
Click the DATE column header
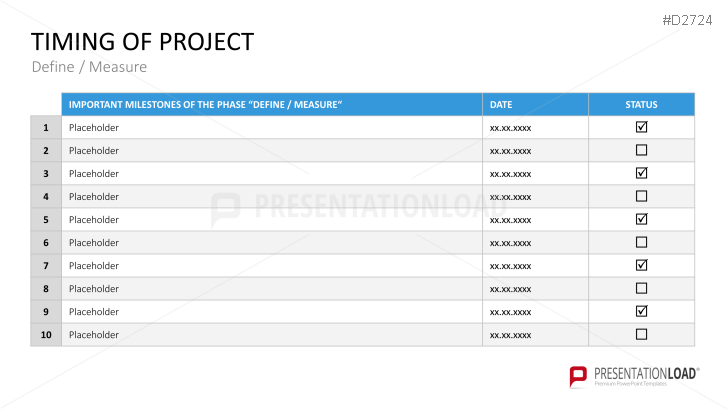click(501, 104)
